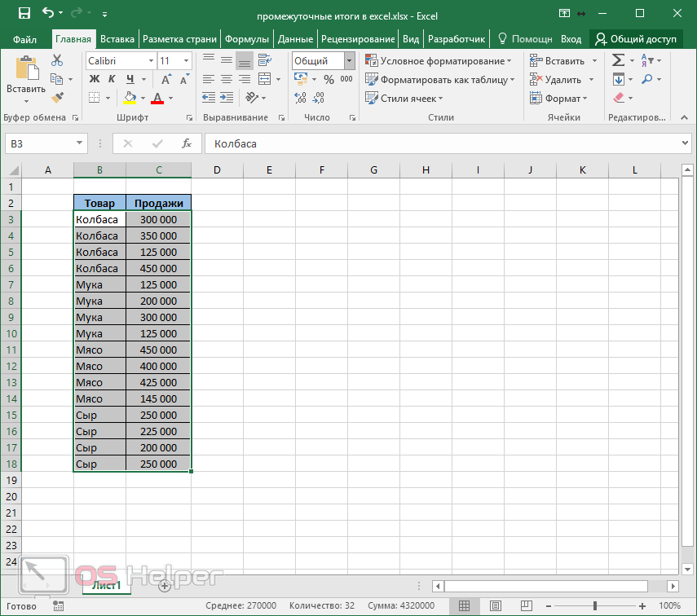This screenshot has width=697, height=616.
Task: Open the macro recording status bar icon
Action: pos(58,605)
